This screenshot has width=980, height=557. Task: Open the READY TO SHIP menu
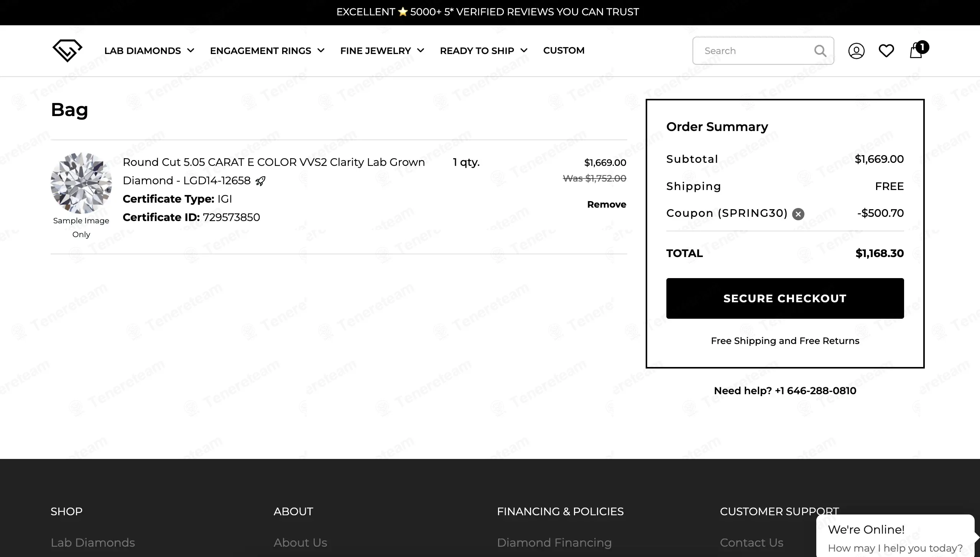(477, 51)
